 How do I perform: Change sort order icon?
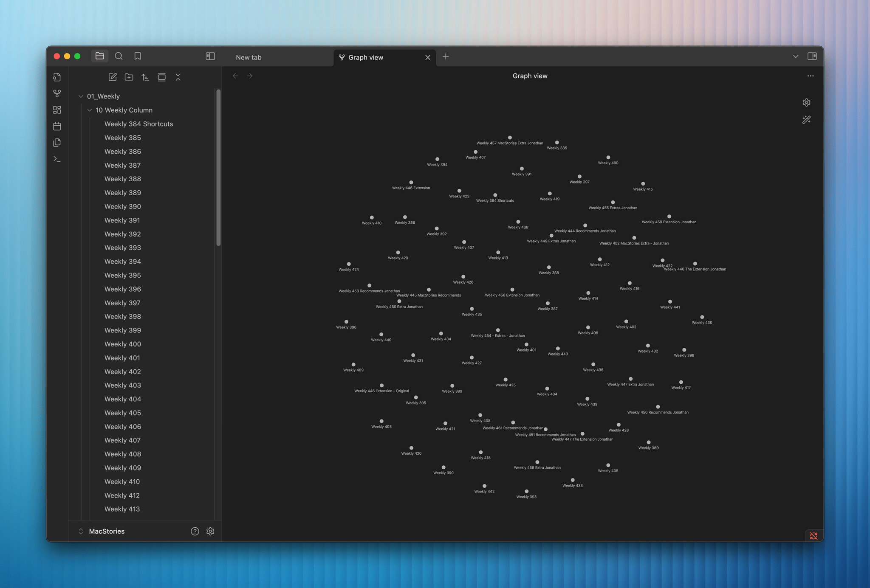coord(145,77)
